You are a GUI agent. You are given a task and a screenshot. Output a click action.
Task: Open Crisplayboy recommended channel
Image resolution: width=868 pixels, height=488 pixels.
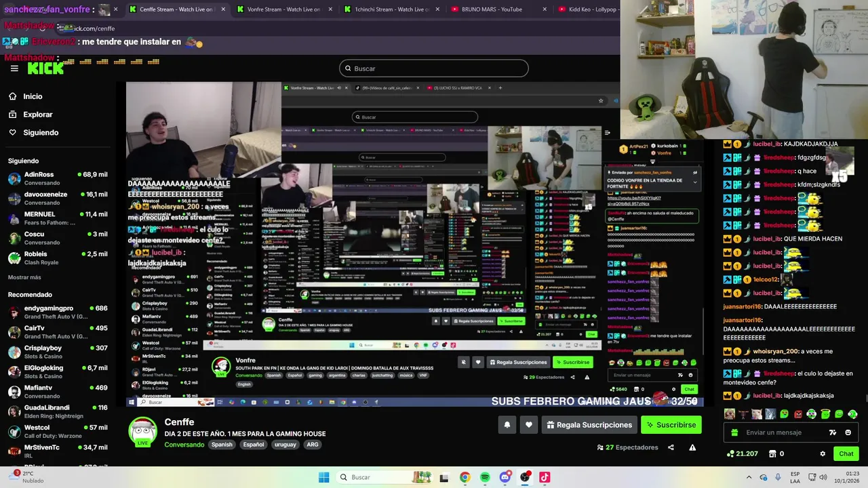[58, 352]
